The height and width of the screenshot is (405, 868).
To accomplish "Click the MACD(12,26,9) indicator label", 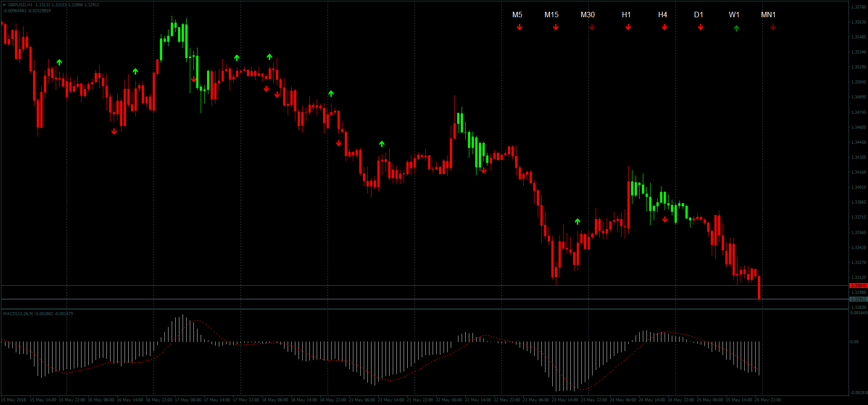I will point(18,314).
